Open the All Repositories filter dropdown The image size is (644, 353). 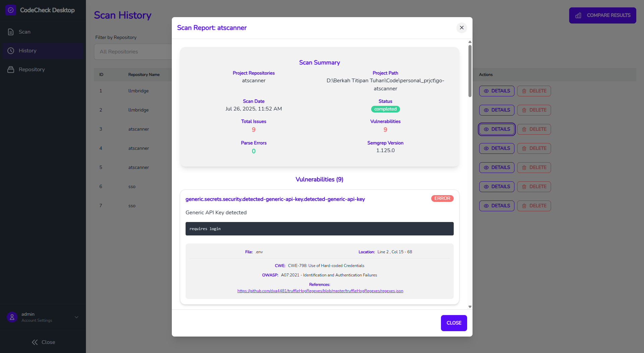click(133, 52)
